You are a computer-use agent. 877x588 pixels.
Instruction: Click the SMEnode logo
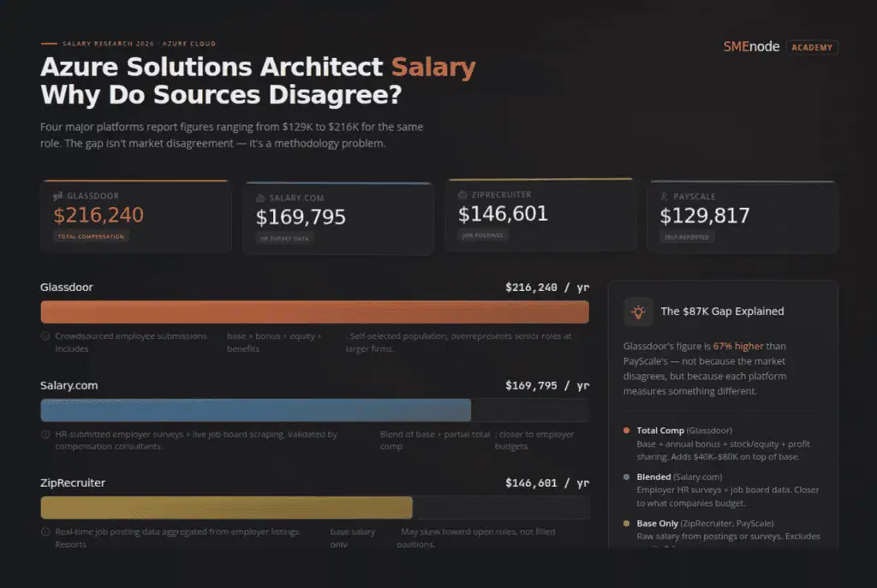click(x=751, y=47)
